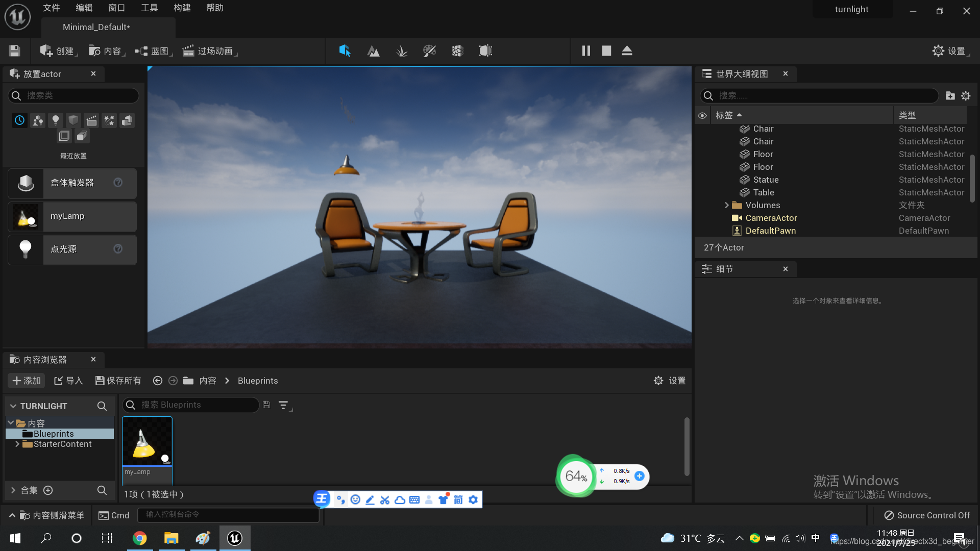980x551 pixels.
Task: Click the Eject from player icon
Action: point(627,51)
